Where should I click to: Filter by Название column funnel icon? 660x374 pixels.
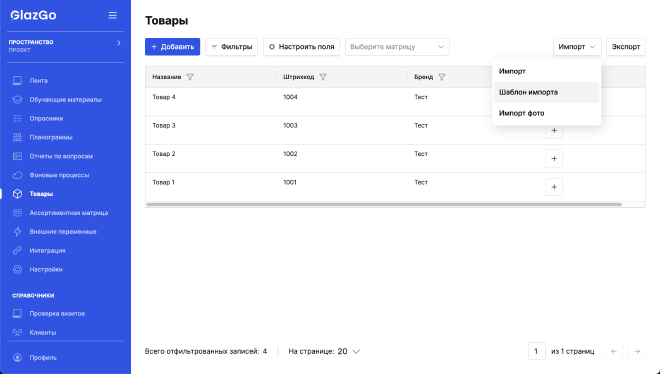190,77
